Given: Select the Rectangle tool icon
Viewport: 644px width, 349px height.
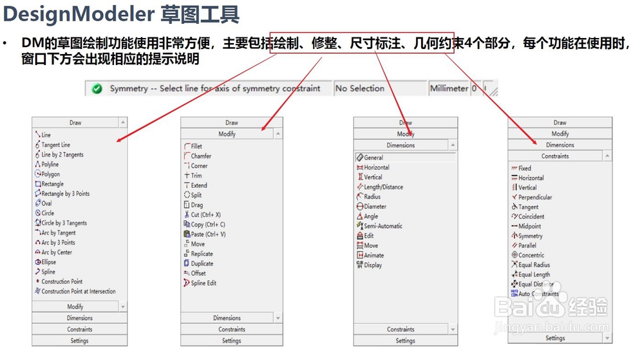Looking at the screenshot, I should (x=37, y=184).
